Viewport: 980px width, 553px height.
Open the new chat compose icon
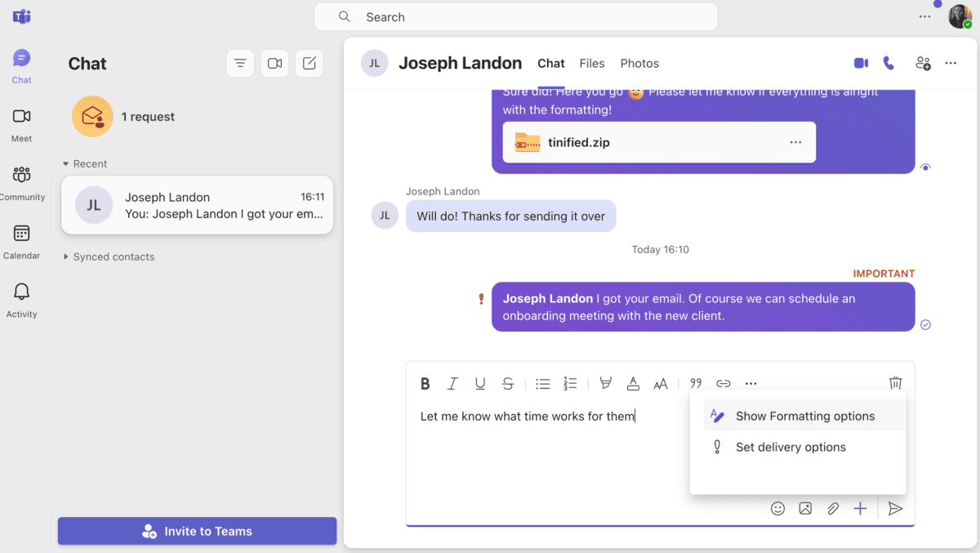click(309, 63)
